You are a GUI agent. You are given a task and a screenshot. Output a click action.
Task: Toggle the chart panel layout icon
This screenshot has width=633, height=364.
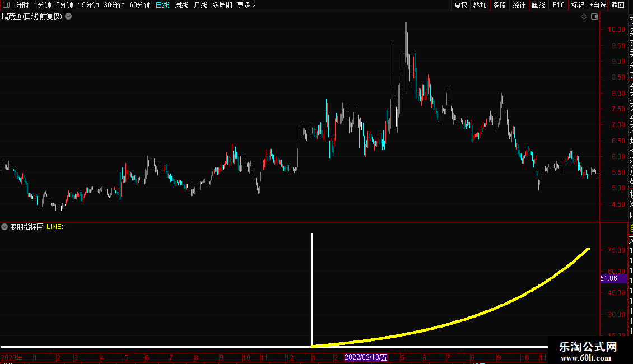click(594, 17)
